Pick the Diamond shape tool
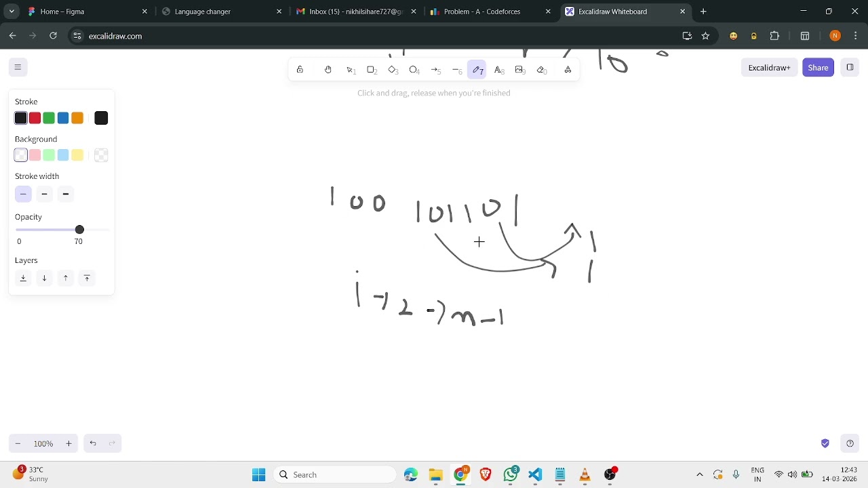The width and height of the screenshot is (868, 488). point(393,70)
